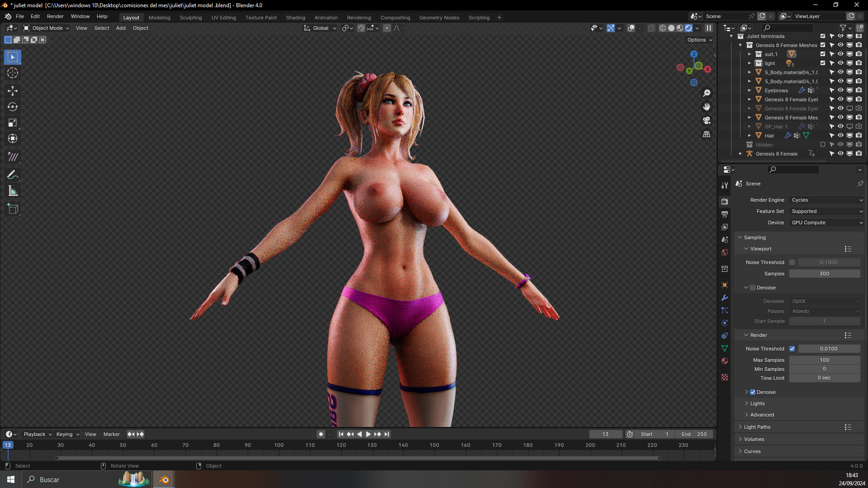Click the Render Max Samples field
This screenshot has width=868, height=488.
click(x=825, y=360)
